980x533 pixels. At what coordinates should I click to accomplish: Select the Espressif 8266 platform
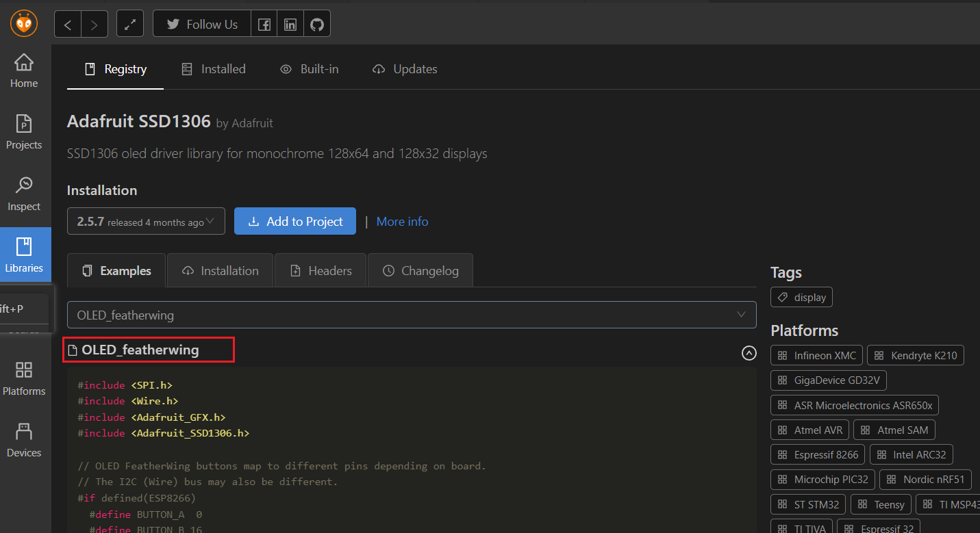click(x=818, y=455)
